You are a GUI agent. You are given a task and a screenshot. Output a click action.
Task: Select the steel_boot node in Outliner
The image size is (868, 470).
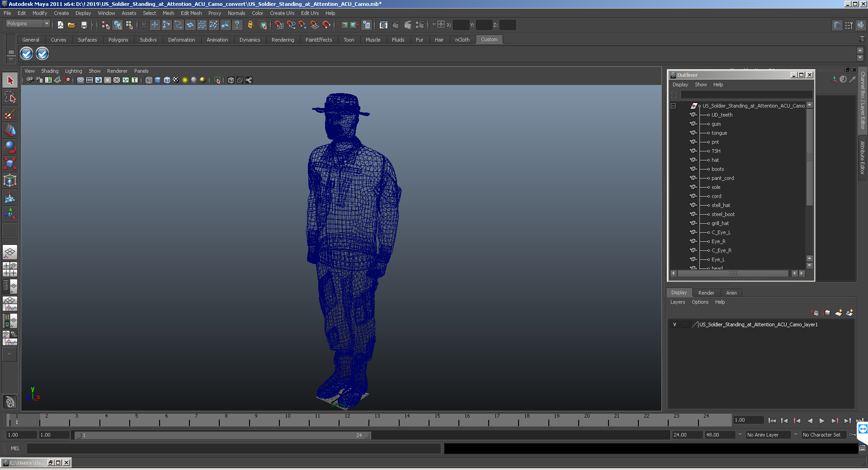pyautogui.click(x=723, y=214)
